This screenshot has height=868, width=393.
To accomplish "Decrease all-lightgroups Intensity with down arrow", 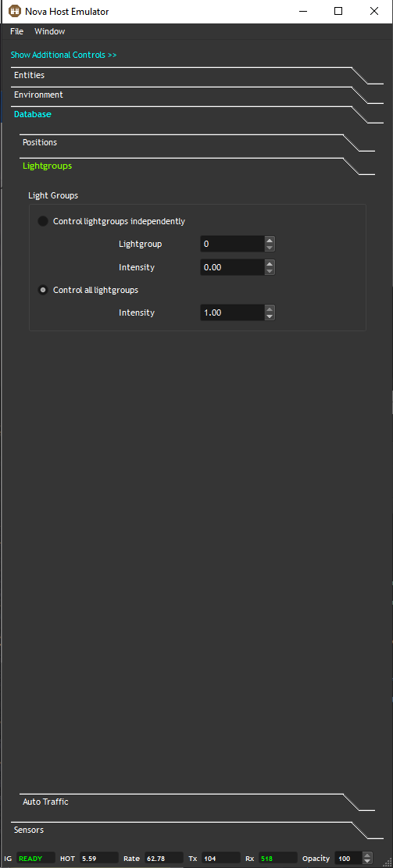I will click(269, 316).
